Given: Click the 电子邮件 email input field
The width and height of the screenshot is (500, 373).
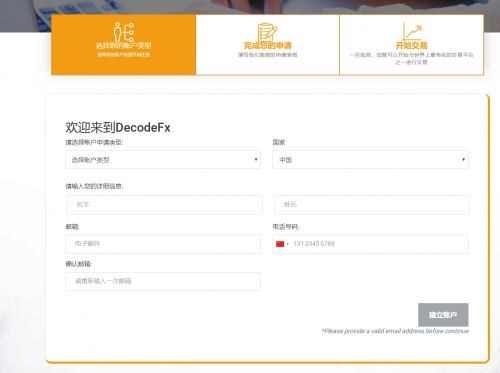Looking at the screenshot, I should tap(163, 244).
